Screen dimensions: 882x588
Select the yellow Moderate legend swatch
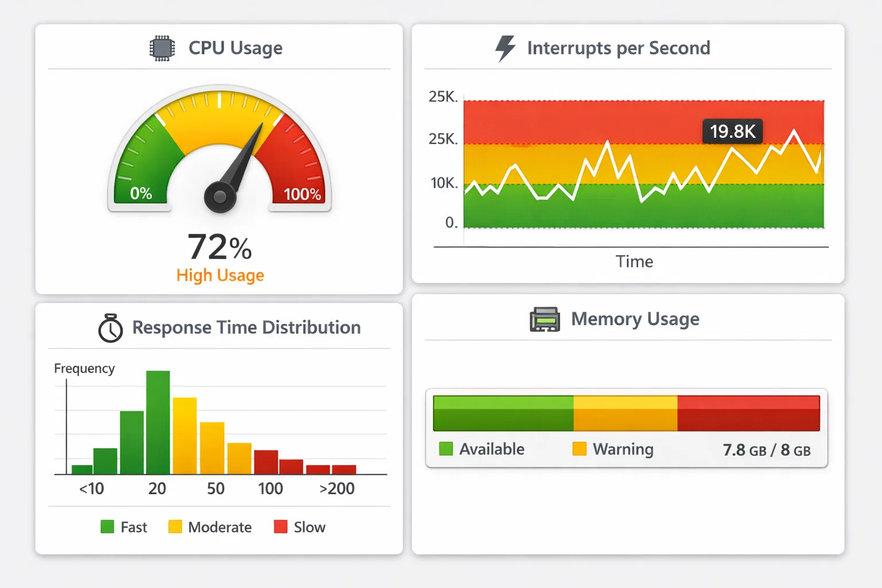pyautogui.click(x=175, y=527)
